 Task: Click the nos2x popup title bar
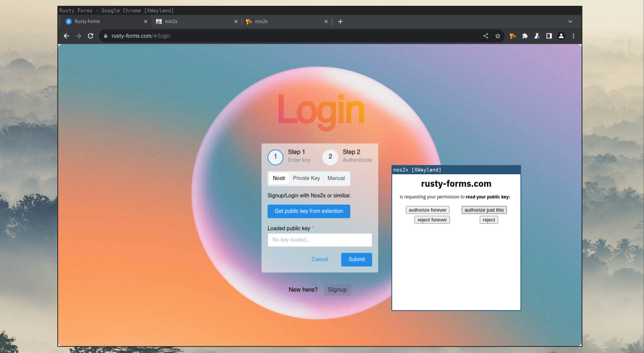456,170
